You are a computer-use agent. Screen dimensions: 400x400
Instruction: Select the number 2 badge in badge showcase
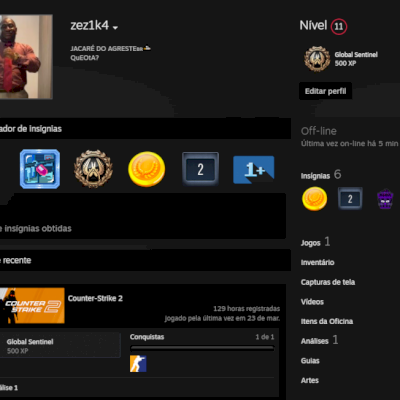click(200, 169)
